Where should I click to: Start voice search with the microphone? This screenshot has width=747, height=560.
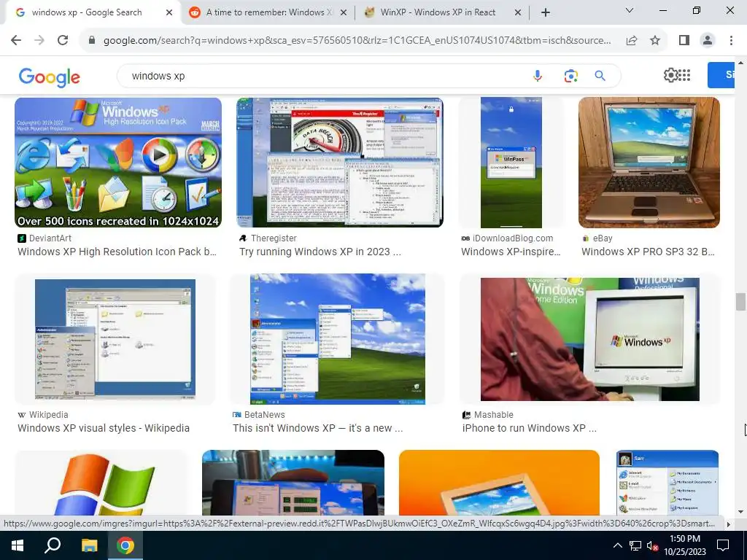pos(538,76)
